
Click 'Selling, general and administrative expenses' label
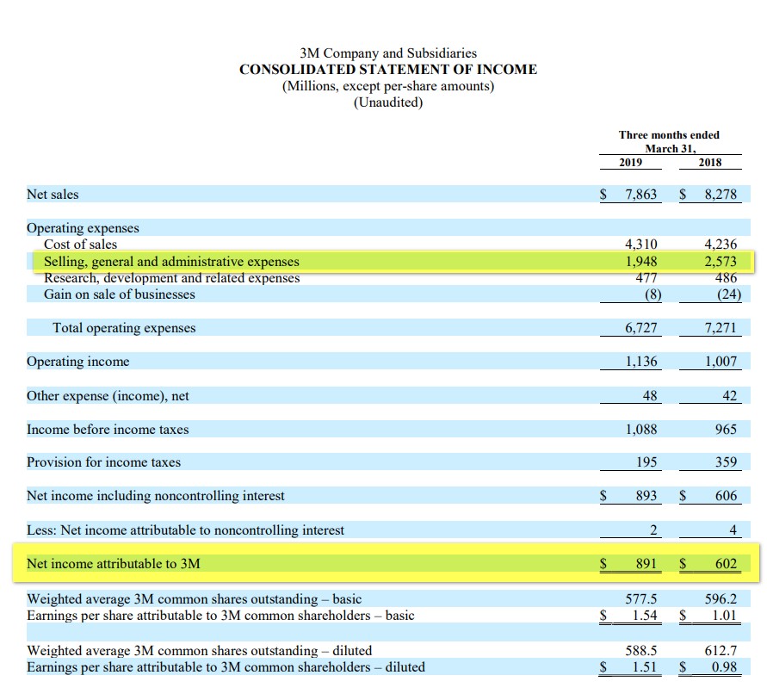(x=171, y=261)
